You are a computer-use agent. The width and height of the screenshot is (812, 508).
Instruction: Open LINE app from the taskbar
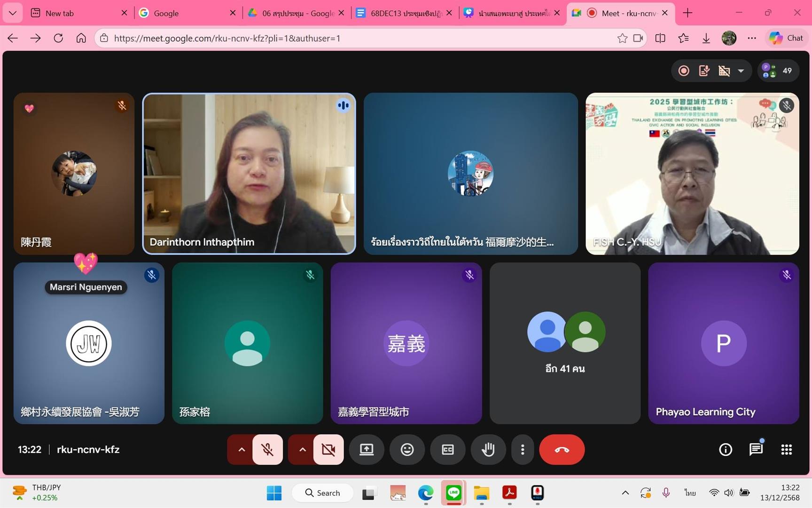click(453, 492)
